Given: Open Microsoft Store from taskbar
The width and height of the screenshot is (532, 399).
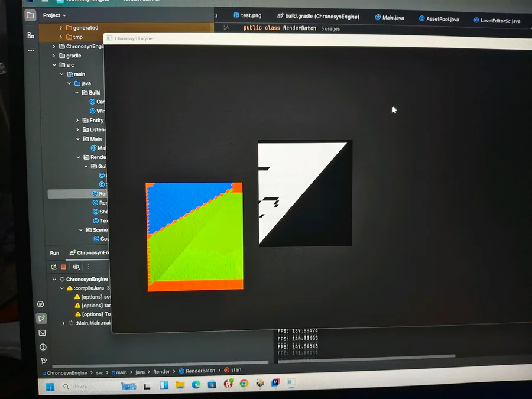Looking at the screenshot, I should point(212,384).
